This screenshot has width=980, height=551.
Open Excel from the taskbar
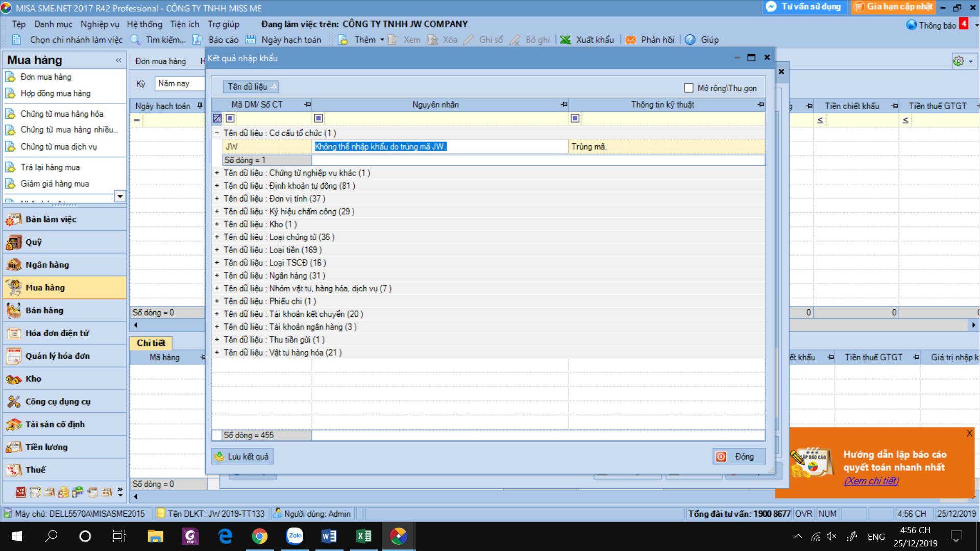click(363, 536)
